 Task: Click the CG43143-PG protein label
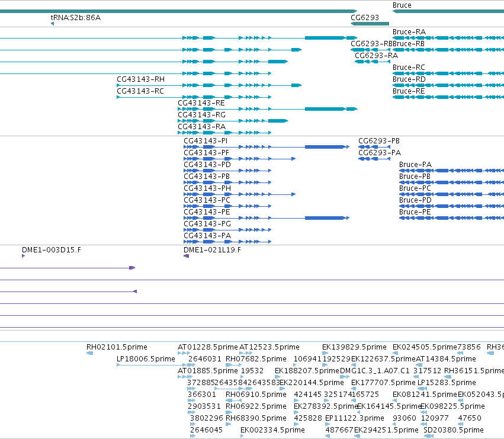[207, 225]
